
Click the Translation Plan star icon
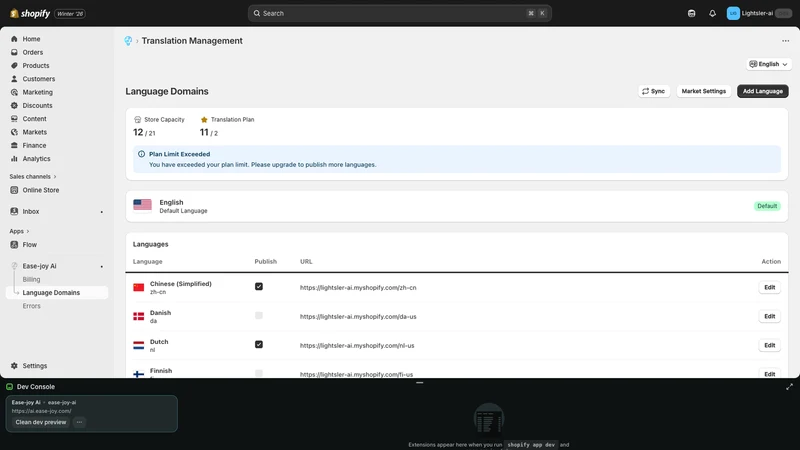coord(204,119)
